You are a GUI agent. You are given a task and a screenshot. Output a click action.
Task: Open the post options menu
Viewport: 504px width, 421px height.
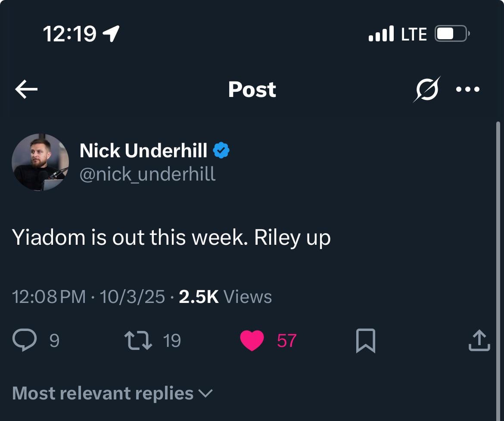467,89
